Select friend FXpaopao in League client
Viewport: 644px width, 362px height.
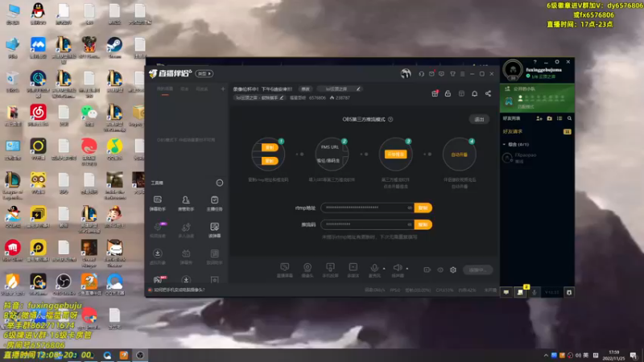coord(537,158)
